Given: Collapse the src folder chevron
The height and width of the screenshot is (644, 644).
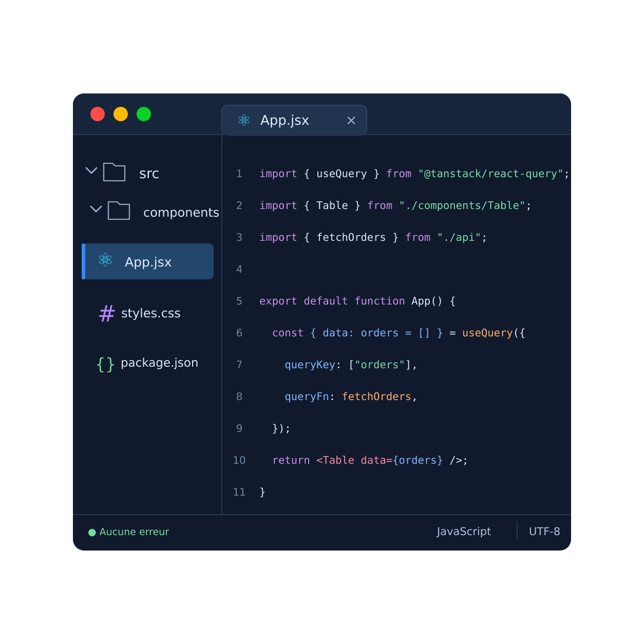Looking at the screenshot, I should click(91, 171).
